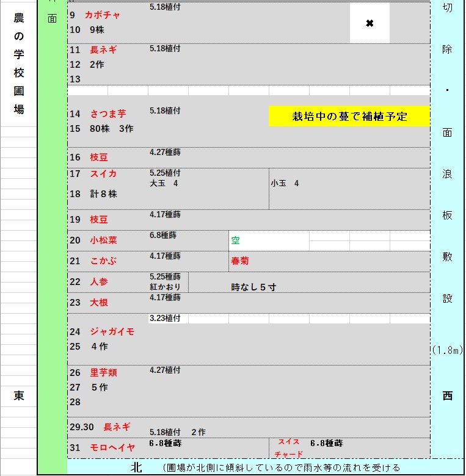This screenshot has height=476, width=466.
Task: Click the こかぶ crop name
Action: tap(103, 261)
